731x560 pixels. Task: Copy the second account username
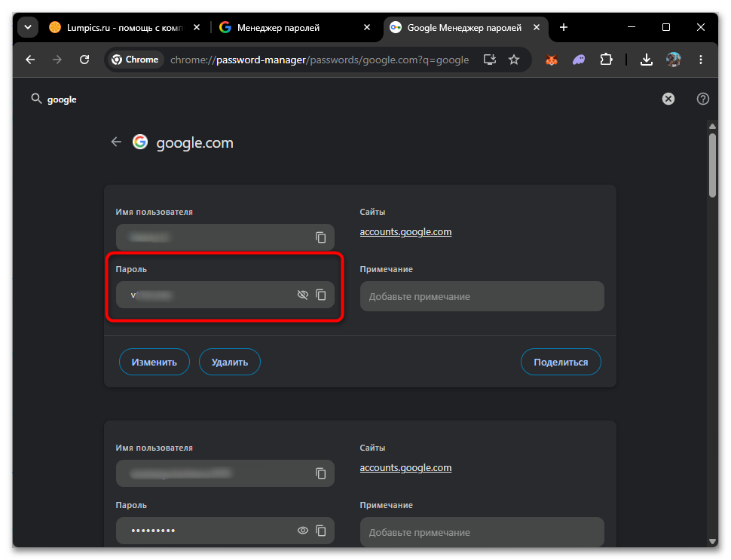321,473
